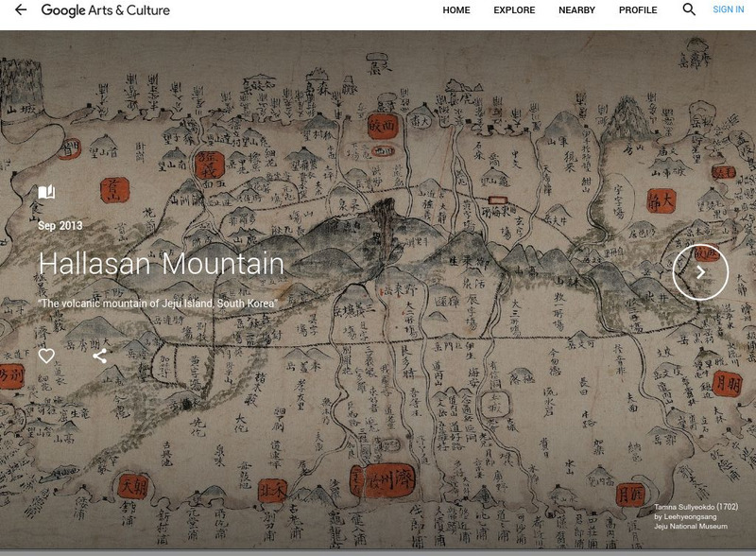Advance the story with the right chevron arrow
The image size is (756, 556).
pyautogui.click(x=700, y=271)
